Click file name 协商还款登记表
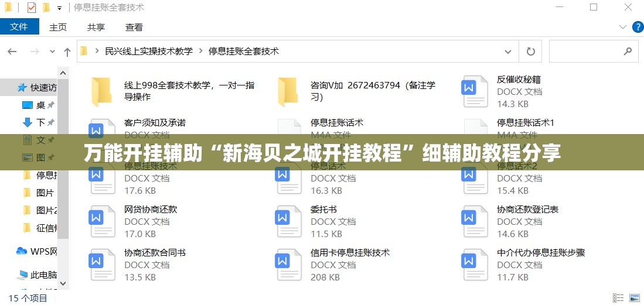Image resolution: width=644 pixels, height=305 pixels. 528,210
